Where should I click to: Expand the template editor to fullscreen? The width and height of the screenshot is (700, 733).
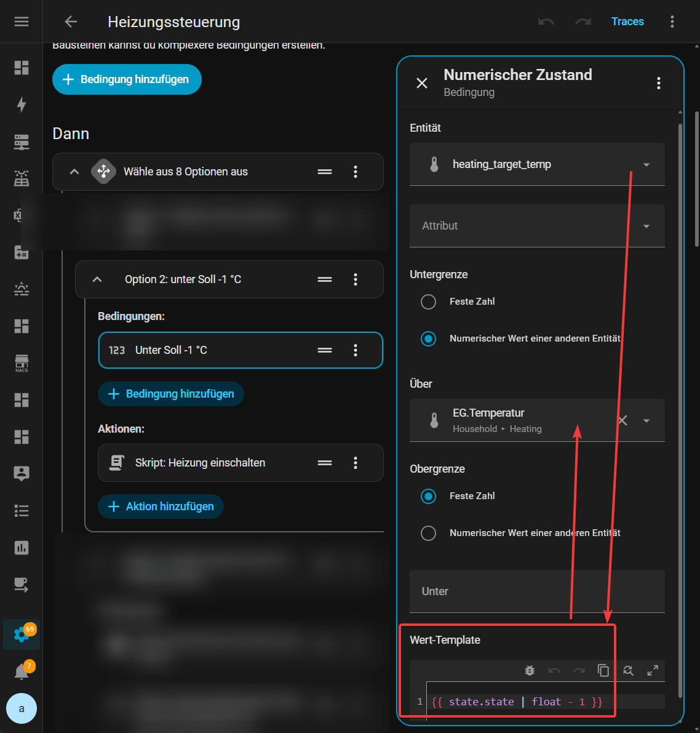tap(653, 670)
